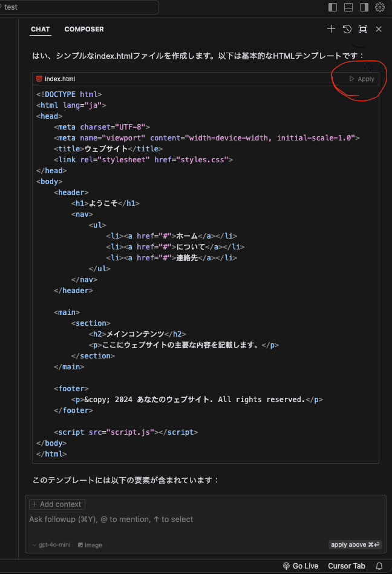Click the <!DOCTYPE html> line
The height and width of the screenshot is (574, 392).
pyautogui.click(x=69, y=94)
